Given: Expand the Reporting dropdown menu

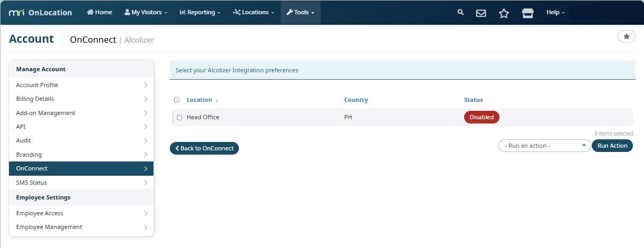Looking at the screenshot, I should point(200,12).
